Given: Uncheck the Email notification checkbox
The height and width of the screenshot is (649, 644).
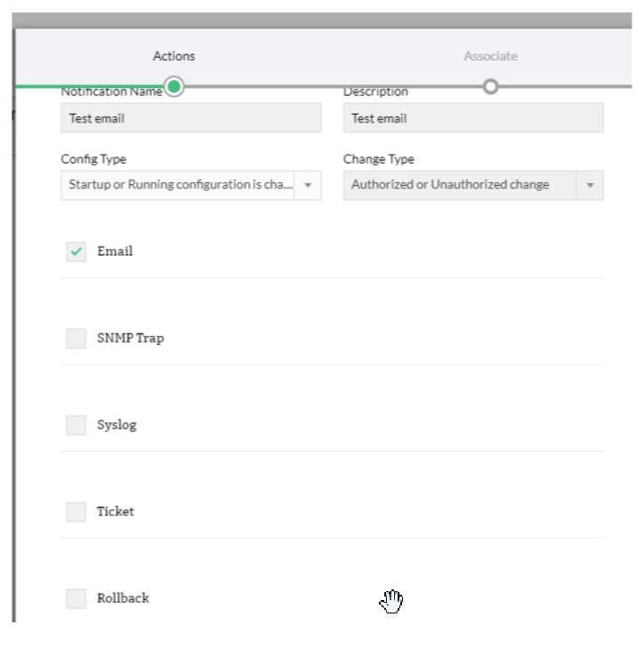Looking at the screenshot, I should tap(76, 252).
